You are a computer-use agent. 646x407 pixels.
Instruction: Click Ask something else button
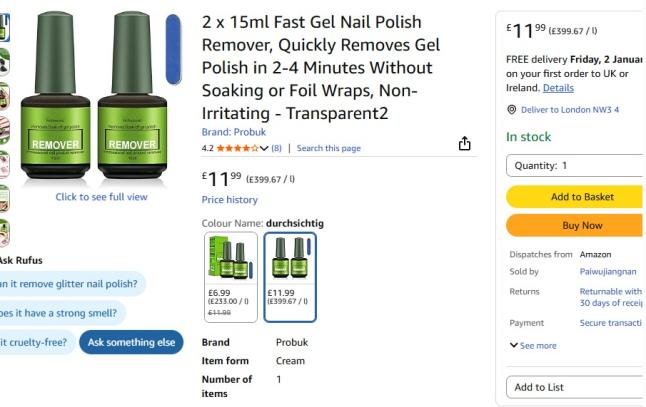point(131,342)
